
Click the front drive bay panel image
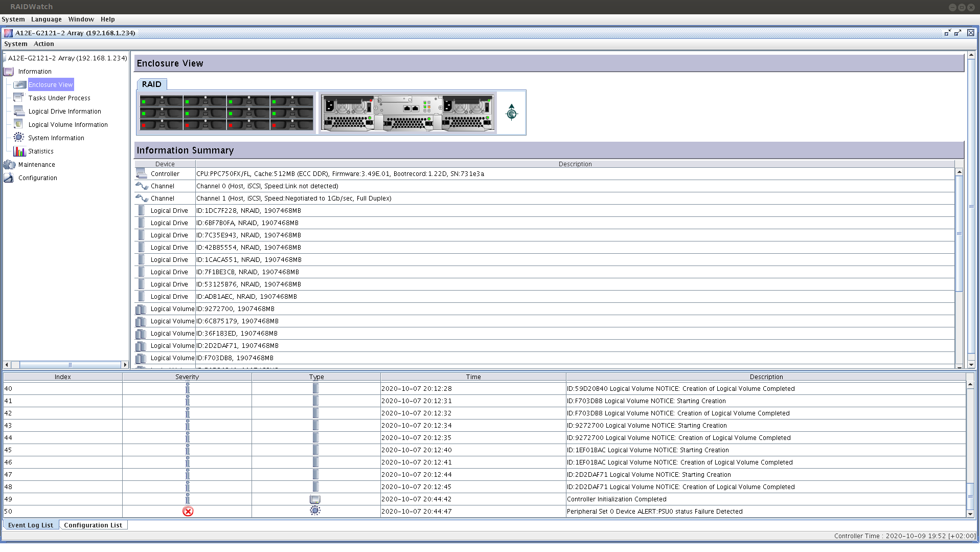(x=226, y=113)
